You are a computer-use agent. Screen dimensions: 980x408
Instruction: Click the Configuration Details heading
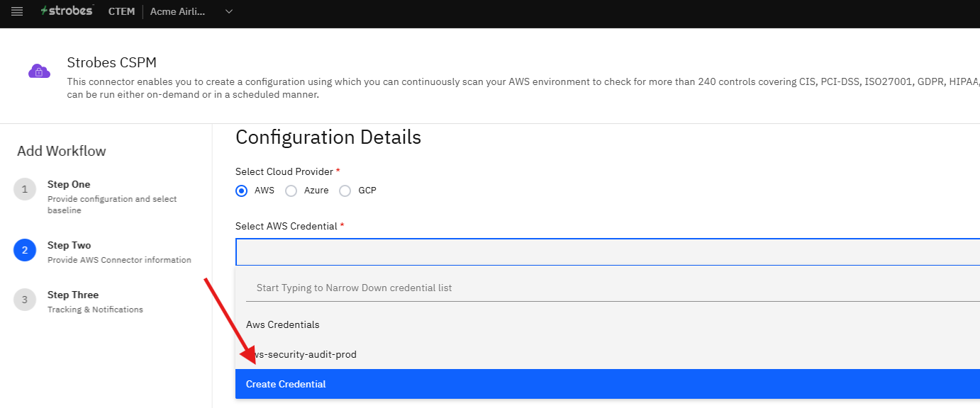click(x=328, y=137)
